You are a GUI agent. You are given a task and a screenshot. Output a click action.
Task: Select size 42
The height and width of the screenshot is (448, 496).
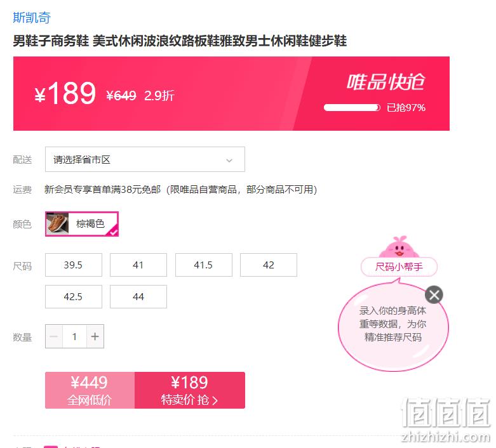(x=269, y=265)
